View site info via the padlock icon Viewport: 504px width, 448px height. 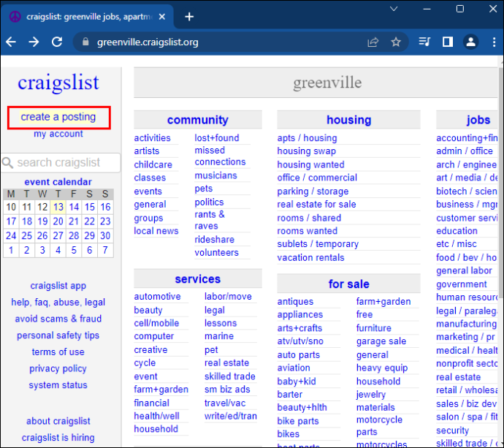[x=85, y=42]
